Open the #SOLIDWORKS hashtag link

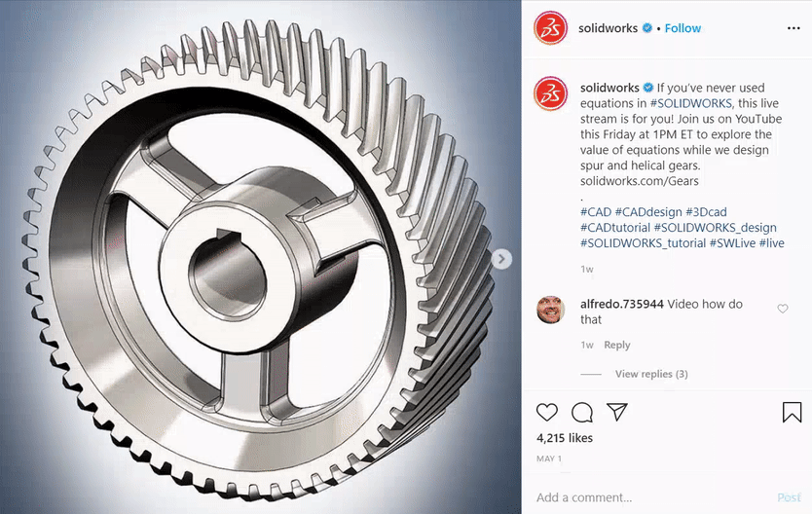(691, 103)
